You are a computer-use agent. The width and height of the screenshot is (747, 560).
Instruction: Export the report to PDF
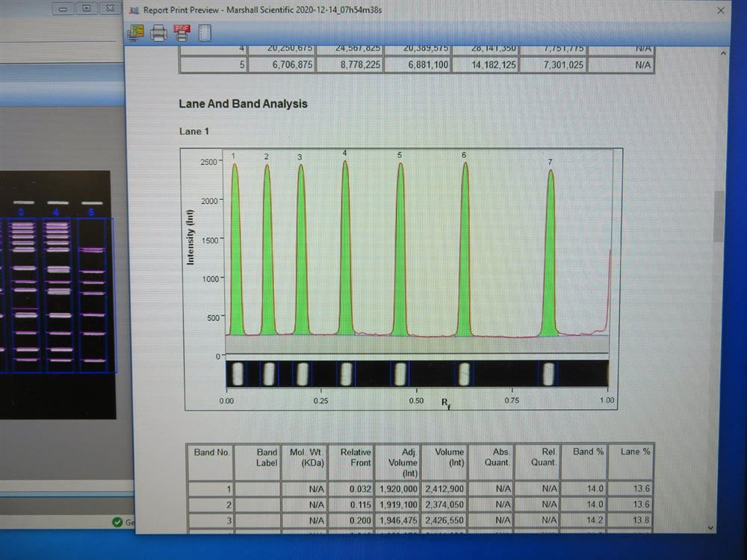182,33
